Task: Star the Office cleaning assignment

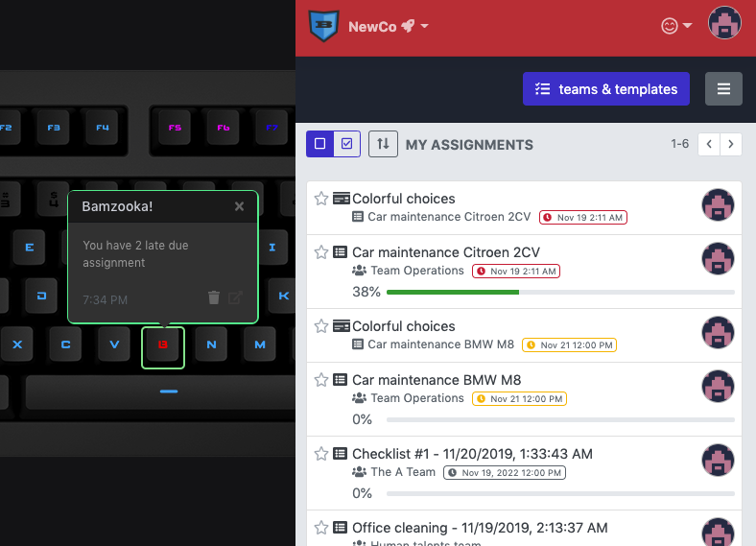Action: coord(321,528)
